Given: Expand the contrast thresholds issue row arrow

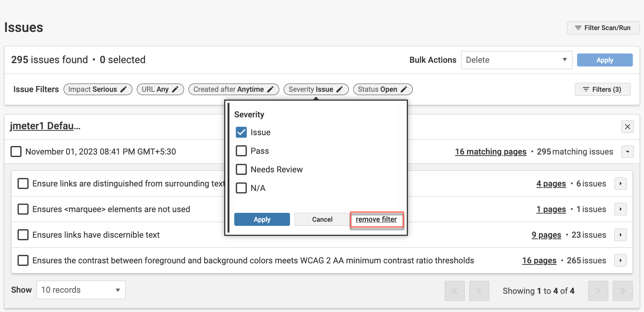Looking at the screenshot, I should pyautogui.click(x=620, y=260).
